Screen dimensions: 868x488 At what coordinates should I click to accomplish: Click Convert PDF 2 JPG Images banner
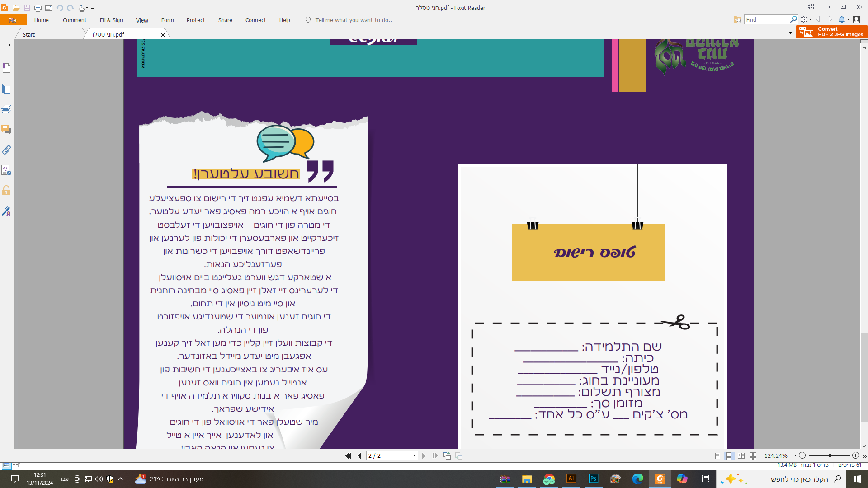(x=831, y=32)
